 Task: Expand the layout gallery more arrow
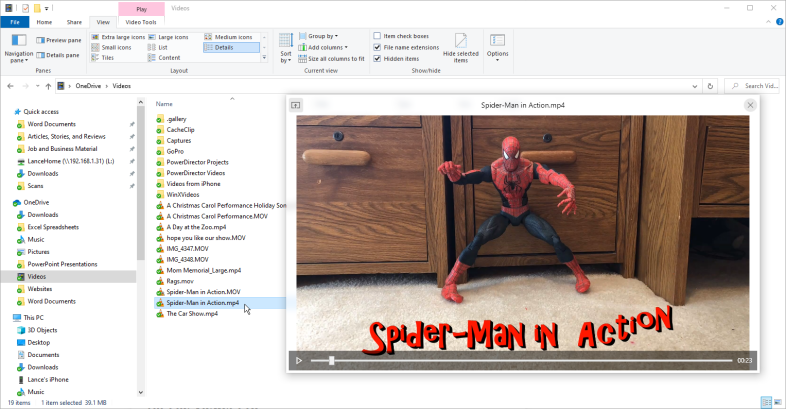click(264, 58)
